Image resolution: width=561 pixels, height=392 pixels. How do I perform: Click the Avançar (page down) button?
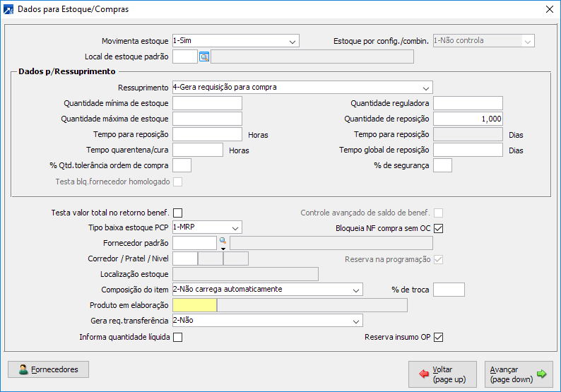point(519,374)
